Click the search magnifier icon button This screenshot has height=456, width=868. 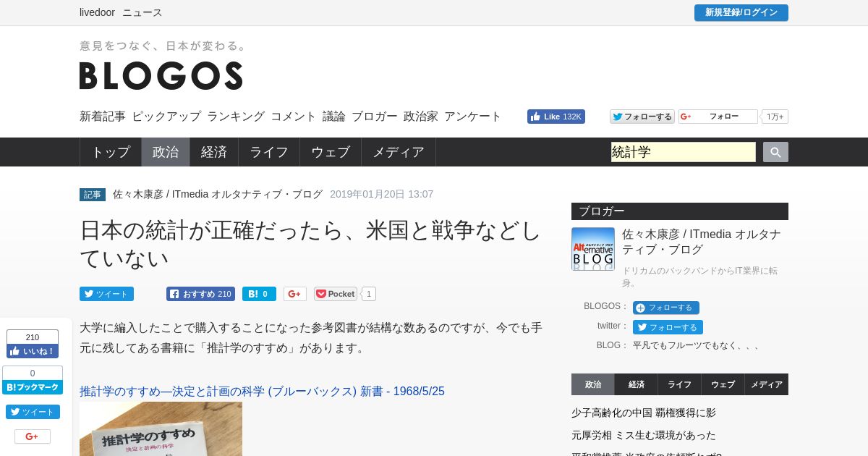[x=775, y=152]
